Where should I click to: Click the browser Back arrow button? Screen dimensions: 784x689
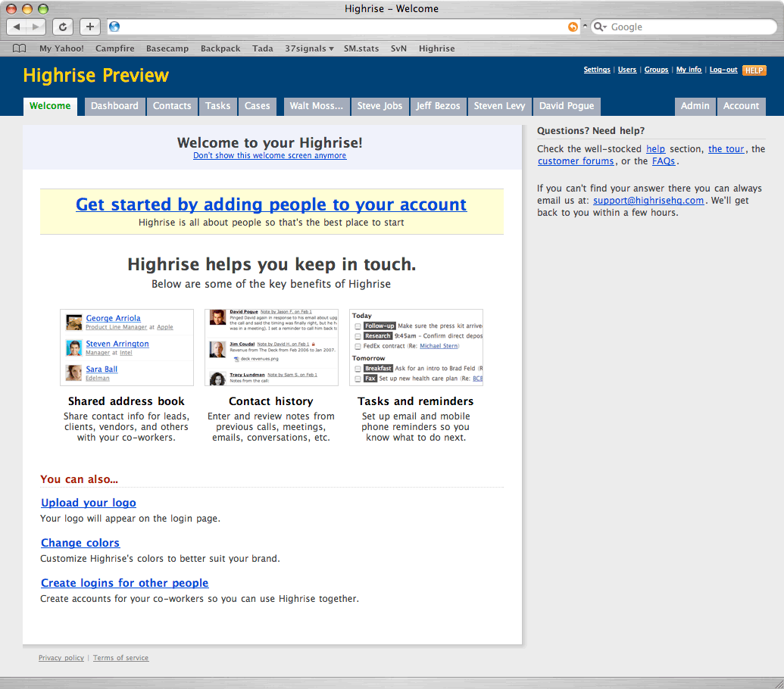click(17, 27)
